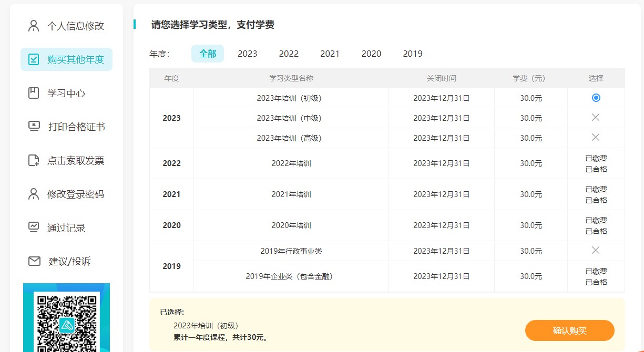Viewport: 644px width, 352px height.
Task: Click the chart screen icon beside 通过记录
Action: (x=34, y=227)
